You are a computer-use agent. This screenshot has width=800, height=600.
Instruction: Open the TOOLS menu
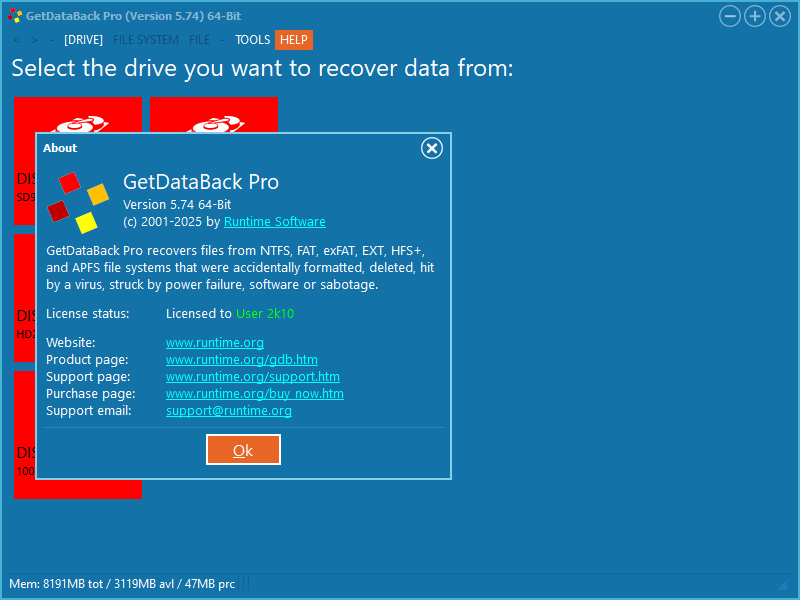253,40
